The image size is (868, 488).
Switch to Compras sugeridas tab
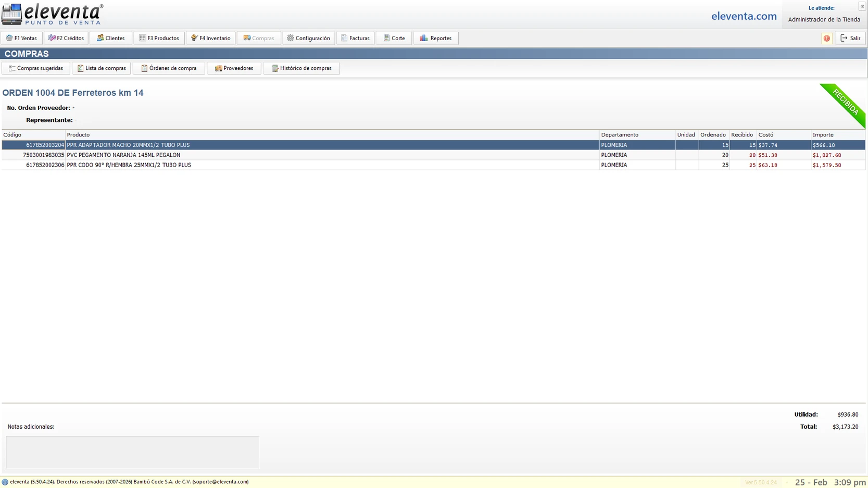pyautogui.click(x=35, y=68)
